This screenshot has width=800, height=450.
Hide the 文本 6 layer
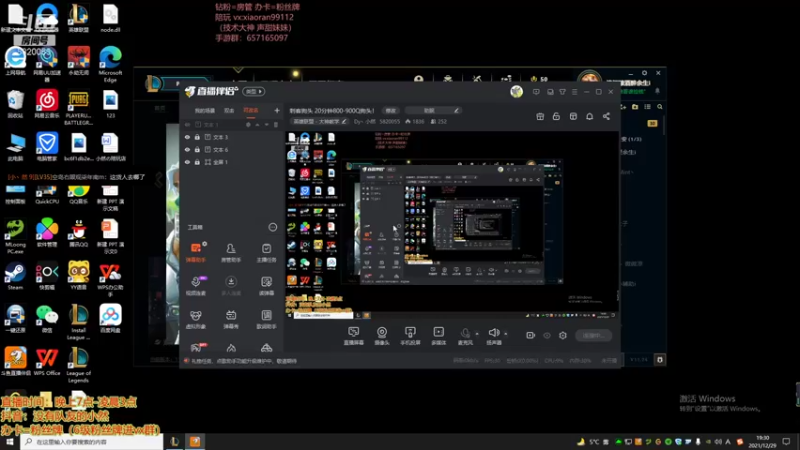tap(187, 149)
